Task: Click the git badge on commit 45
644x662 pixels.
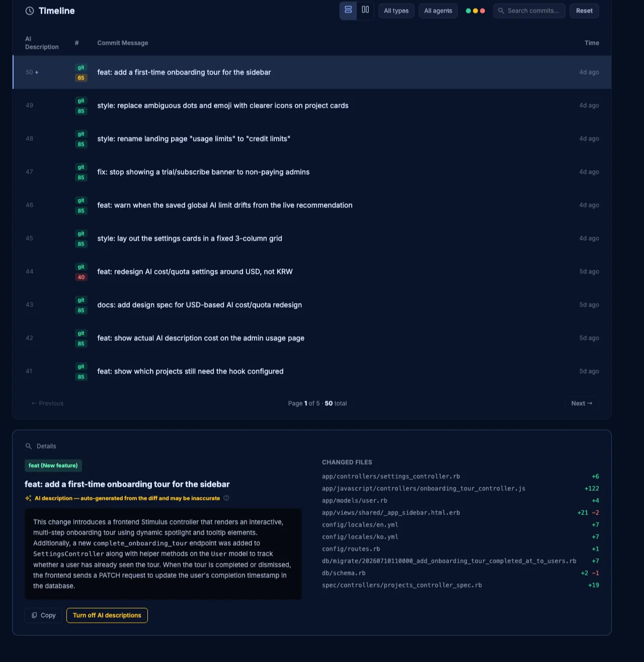Action: (81, 234)
